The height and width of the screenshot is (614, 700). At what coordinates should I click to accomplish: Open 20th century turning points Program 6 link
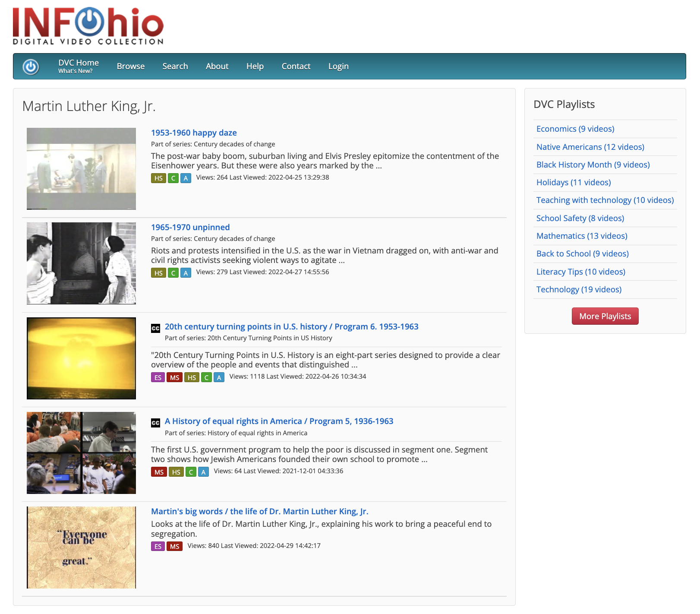(x=292, y=326)
